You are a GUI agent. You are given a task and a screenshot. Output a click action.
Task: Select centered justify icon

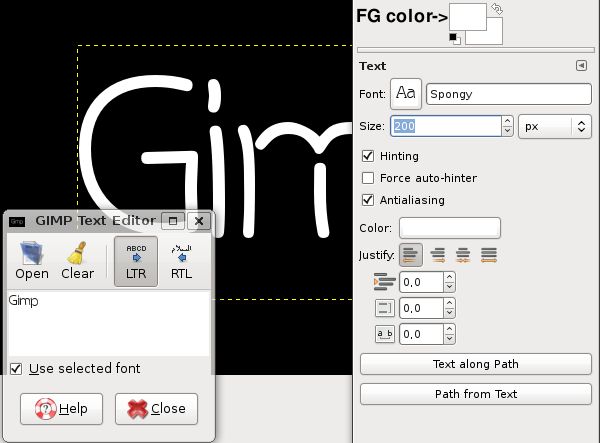point(463,255)
